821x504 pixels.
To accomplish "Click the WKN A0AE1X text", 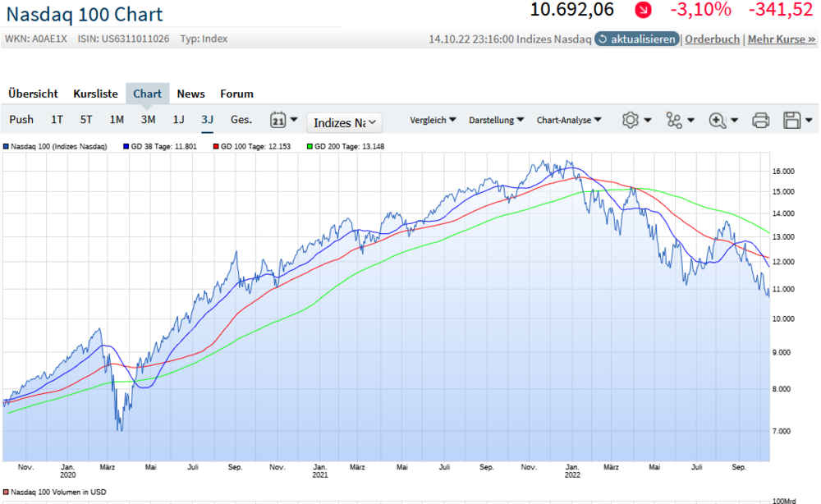I will [35, 39].
